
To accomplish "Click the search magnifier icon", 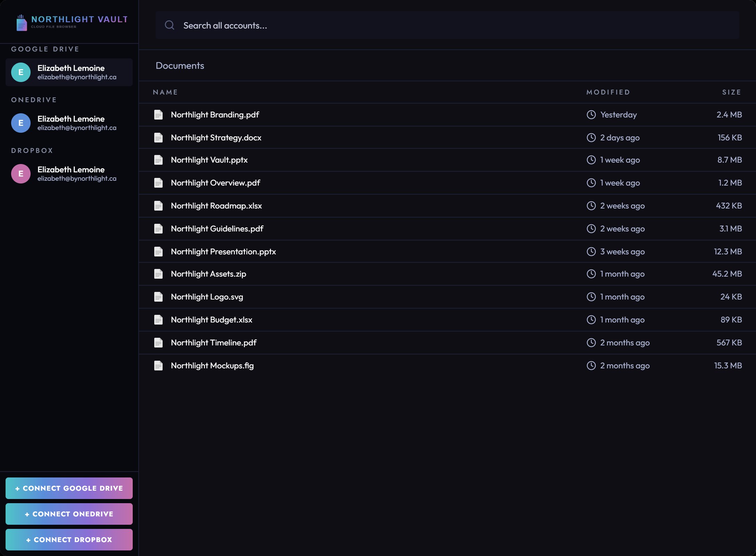I will 170,25.
